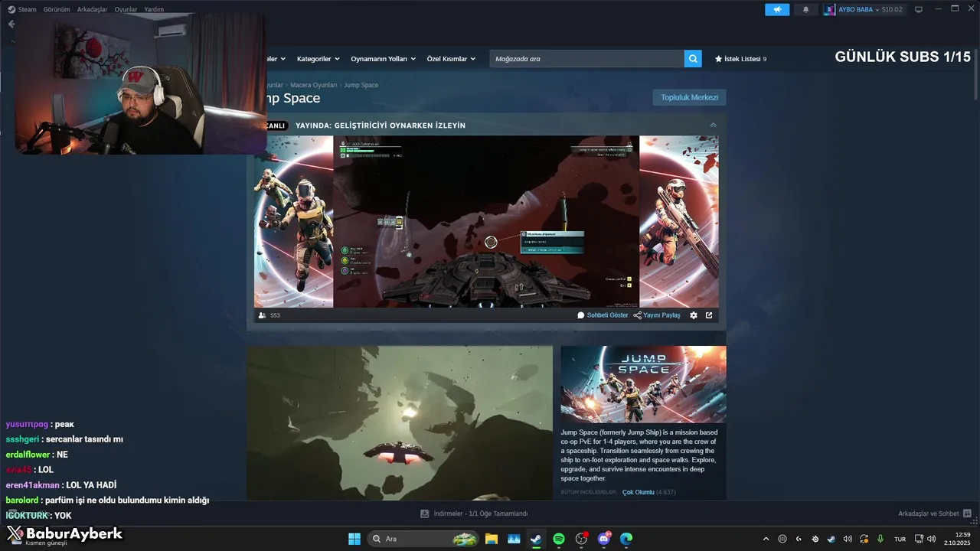Open Microsoft Edge from taskbar
The width and height of the screenshot is (980, 551).
point(626,539)
